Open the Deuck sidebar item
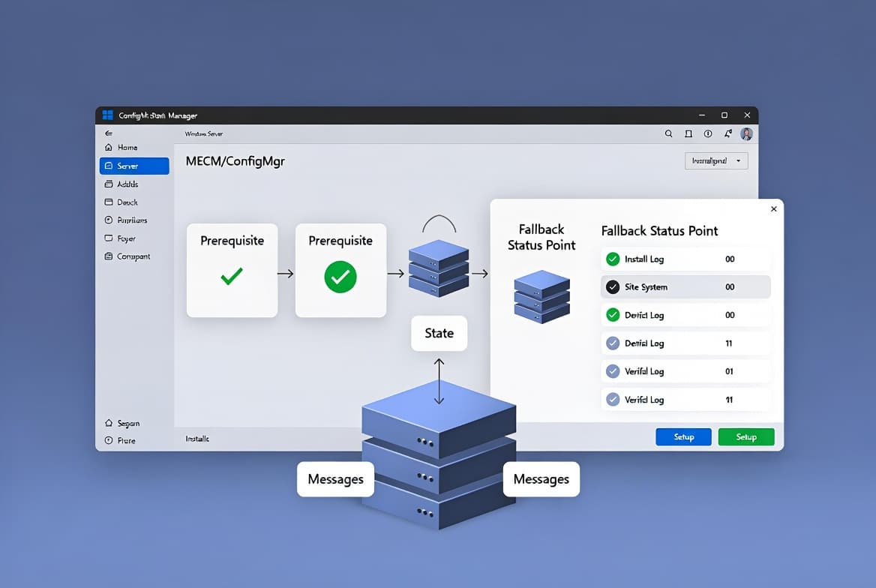The height and width of the screenshot is (588, 876). click(134, 202)
